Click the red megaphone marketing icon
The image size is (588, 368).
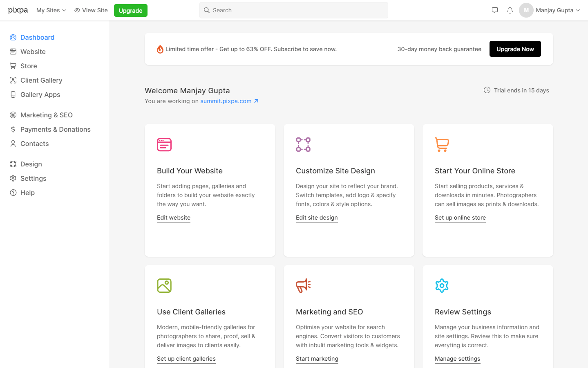click(303, 285)
